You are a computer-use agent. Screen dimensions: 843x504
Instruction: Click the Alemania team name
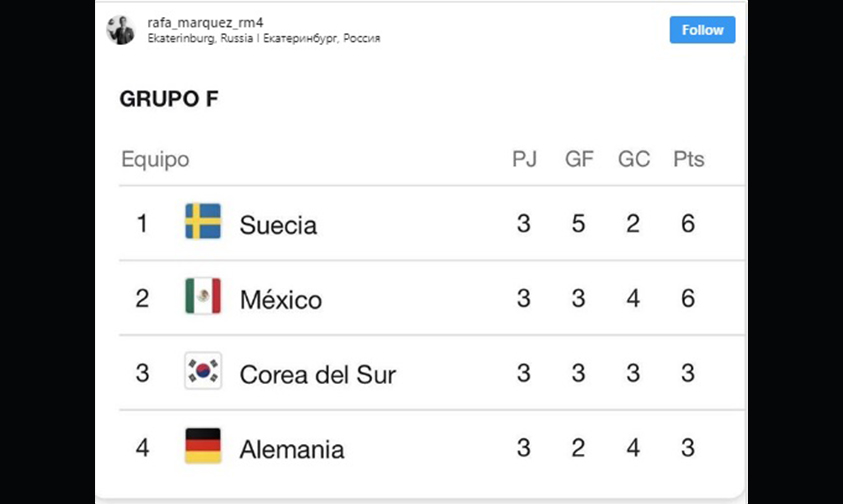pos(292,449)
